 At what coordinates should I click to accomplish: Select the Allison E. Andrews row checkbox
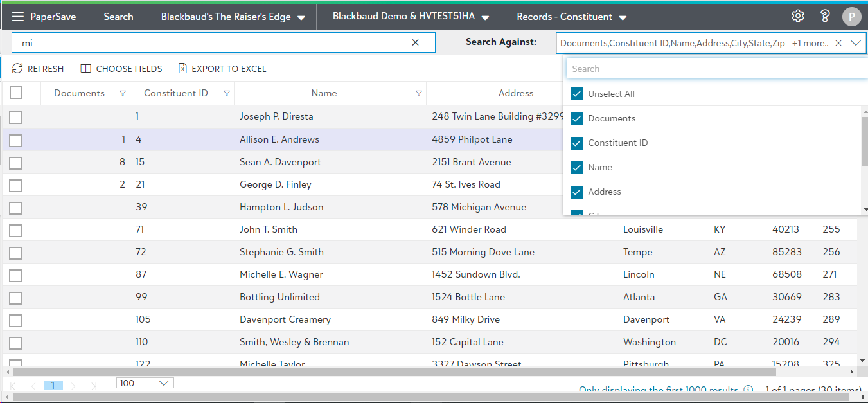click(15, 140)
